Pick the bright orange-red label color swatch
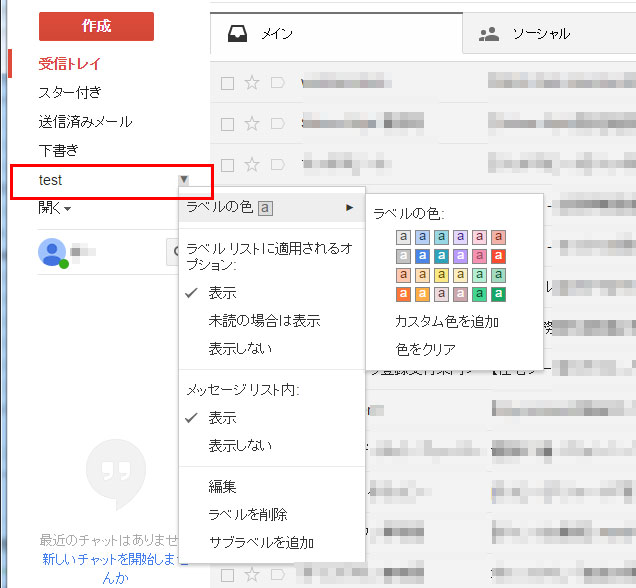Screen dimensions: 636x588 [403, 294]
